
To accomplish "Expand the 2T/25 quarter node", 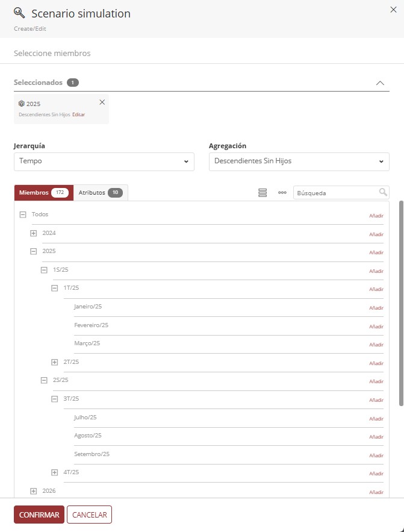I will tap(54, 361).
